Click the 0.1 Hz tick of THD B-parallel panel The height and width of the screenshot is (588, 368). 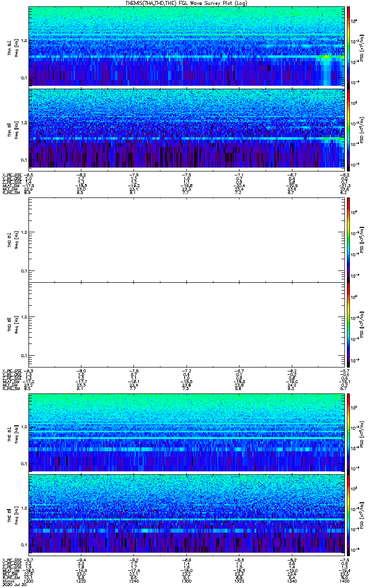coord(24,355)
